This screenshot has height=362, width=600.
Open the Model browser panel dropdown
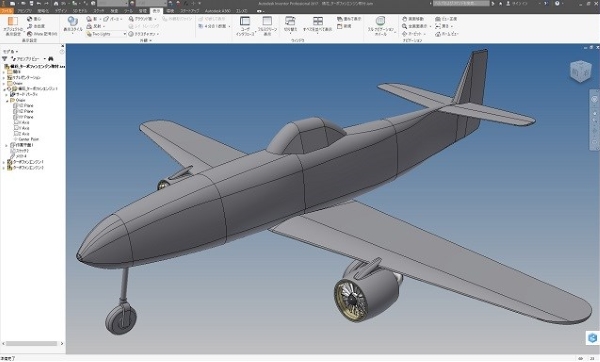(x=10, y=52)
